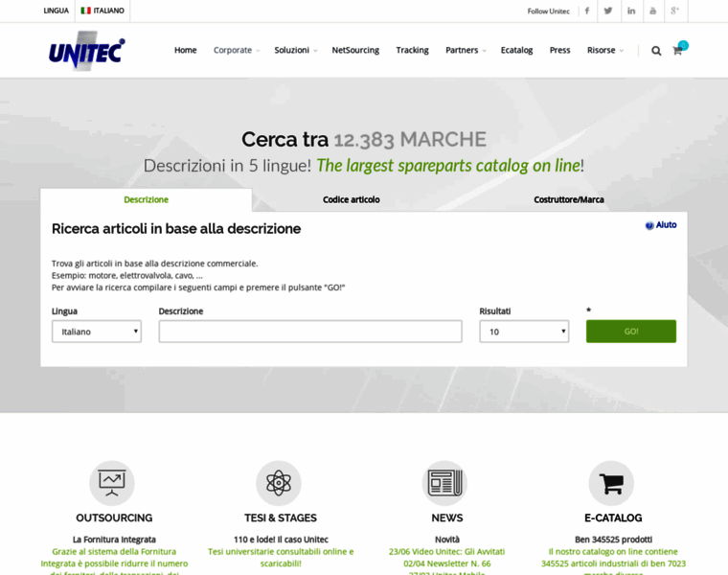Click 'Il nostro catalogo on line contiene' text
The image size is (728, 575).
point(613,551)
